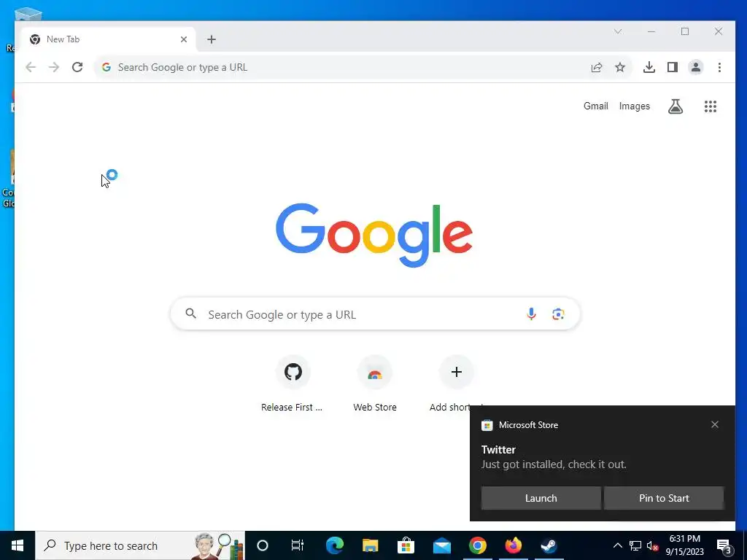Click the browser back arrow
747x560 pixels.
31,67
